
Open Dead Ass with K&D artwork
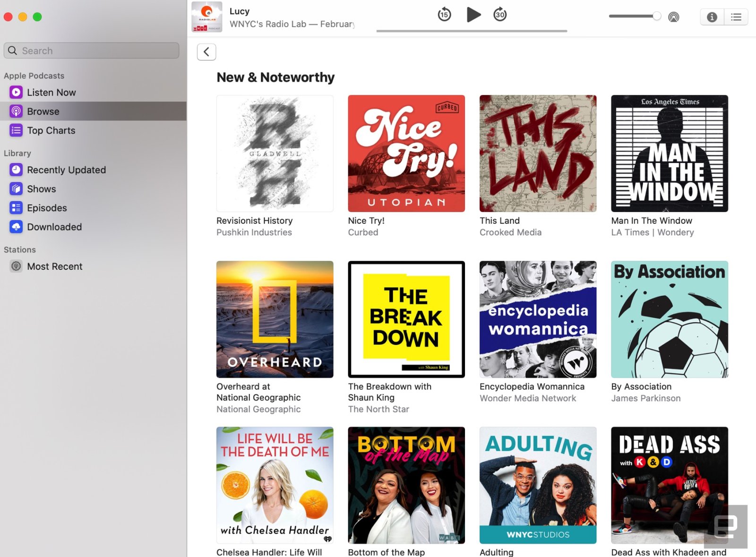click(670, 485)
